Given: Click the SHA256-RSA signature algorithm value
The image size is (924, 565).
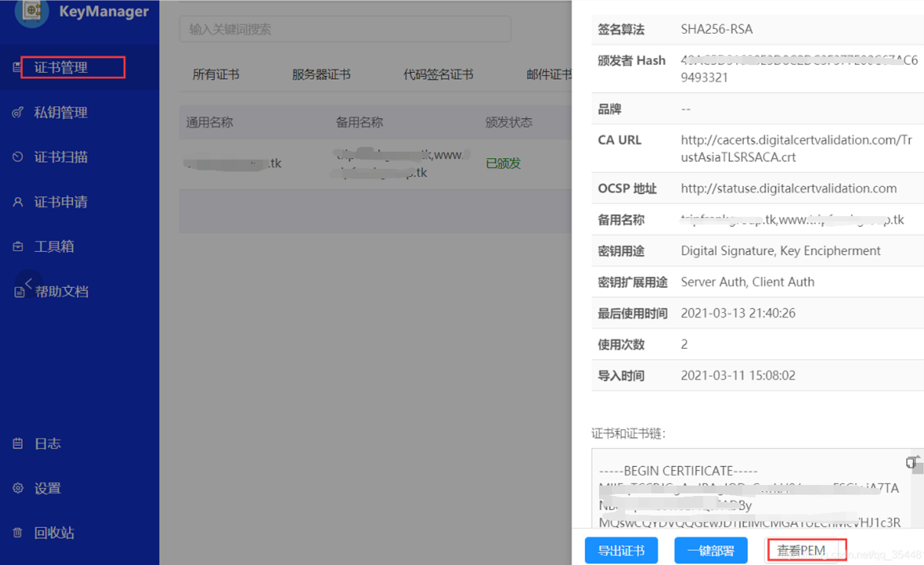Looking at the screenshot, I should pyautogui.click(x=717, y=29).
